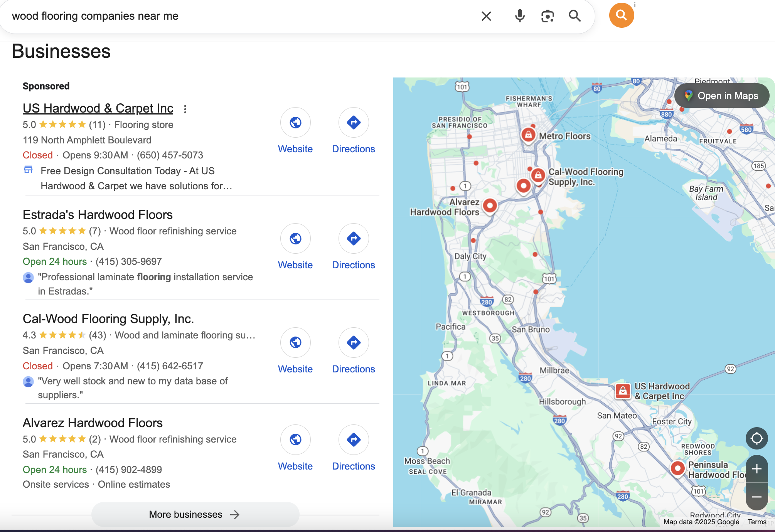
Task: Start voice search with microphone icon
Action: click(x=520, y=16)
